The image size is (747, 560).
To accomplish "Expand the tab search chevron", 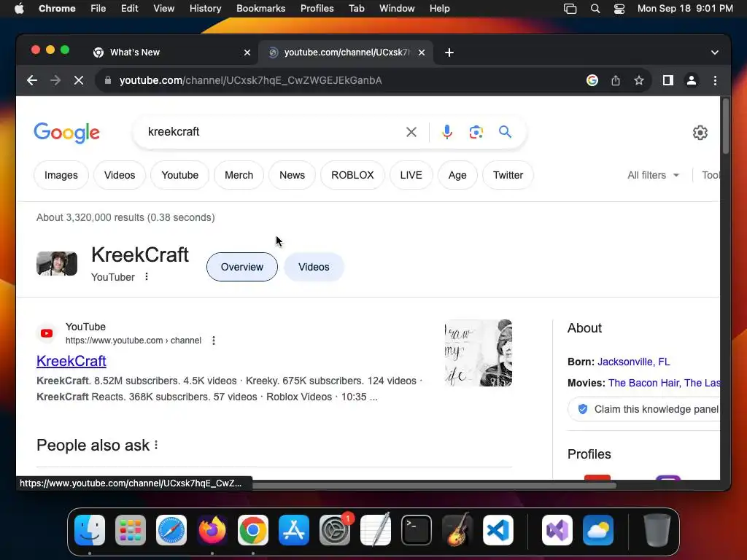I will pyautogui.click(x=715, y=52).
